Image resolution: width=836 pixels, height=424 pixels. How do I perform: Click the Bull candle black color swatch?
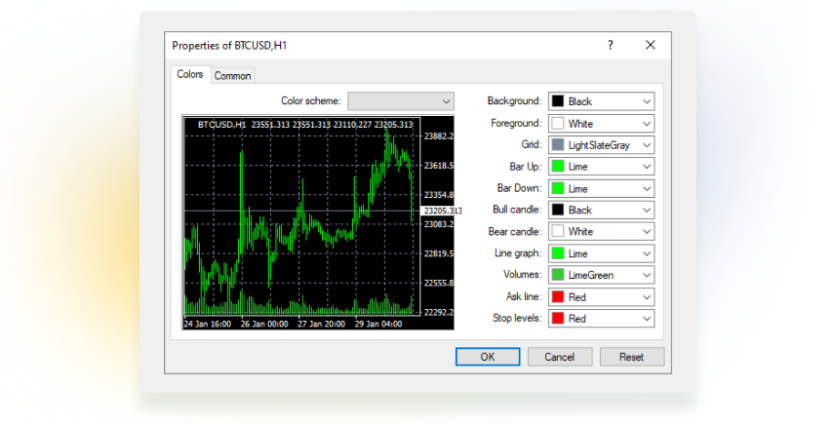557,210
